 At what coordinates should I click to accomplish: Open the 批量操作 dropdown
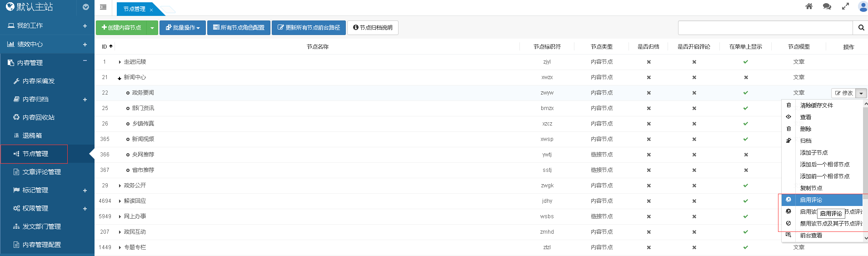(x=183, y=28)
